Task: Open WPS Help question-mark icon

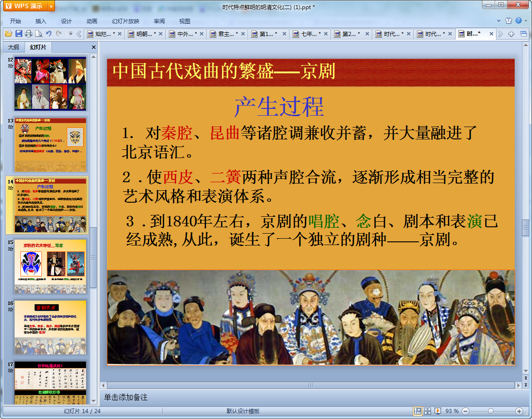Action: pyautogui.click(x=518, y=20)
